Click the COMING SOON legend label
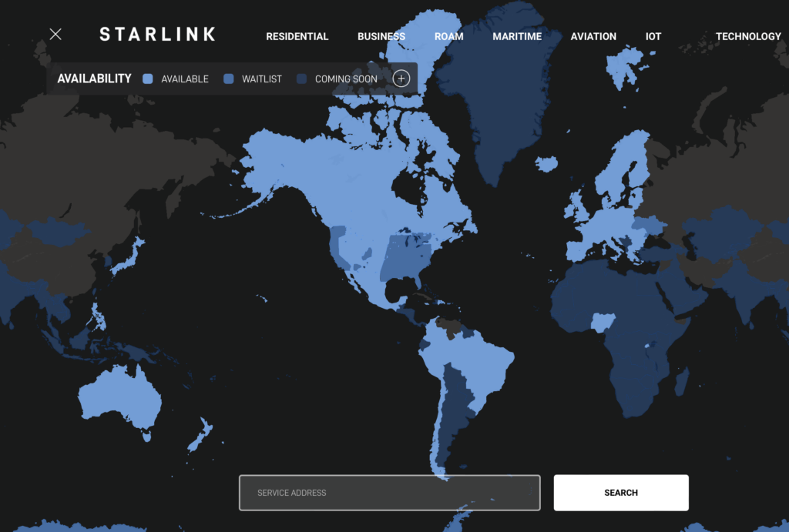 pos(346,79)
